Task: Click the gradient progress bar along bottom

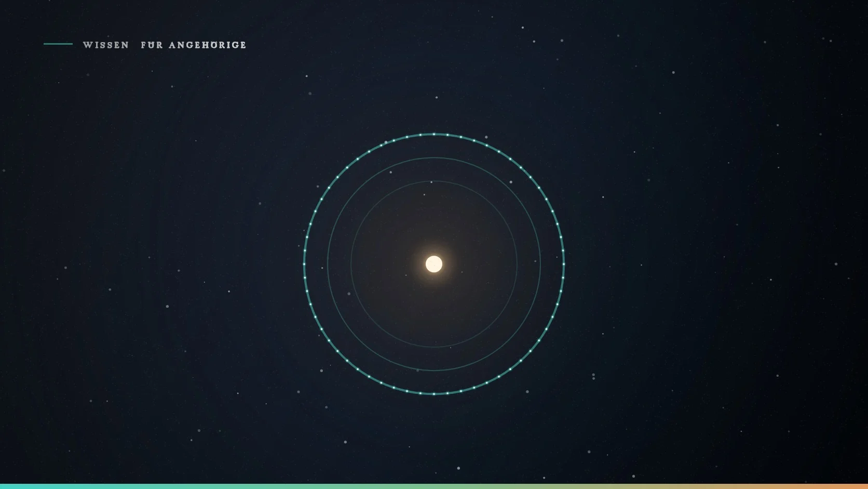Action: pyautogui.click(x=434, y=486)
